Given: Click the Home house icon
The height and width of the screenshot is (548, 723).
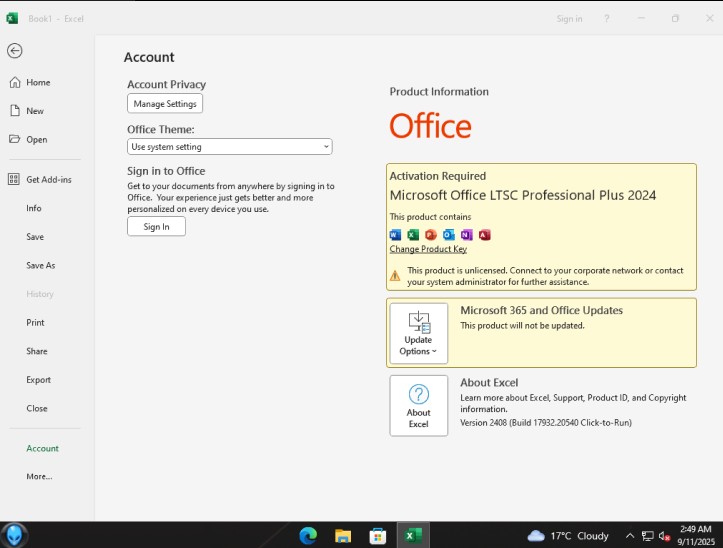Looking at the screenshot, I should tap(15, 83).
